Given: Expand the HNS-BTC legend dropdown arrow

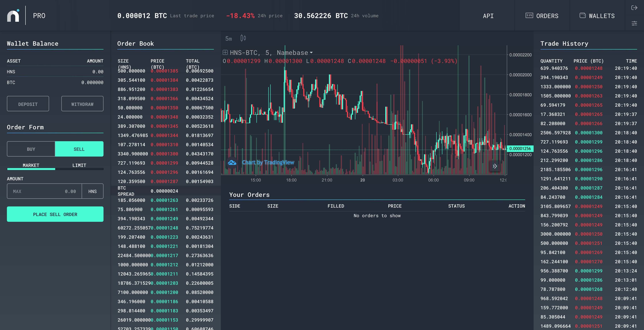Looking at the screenshot, I should tap(311, 53).
